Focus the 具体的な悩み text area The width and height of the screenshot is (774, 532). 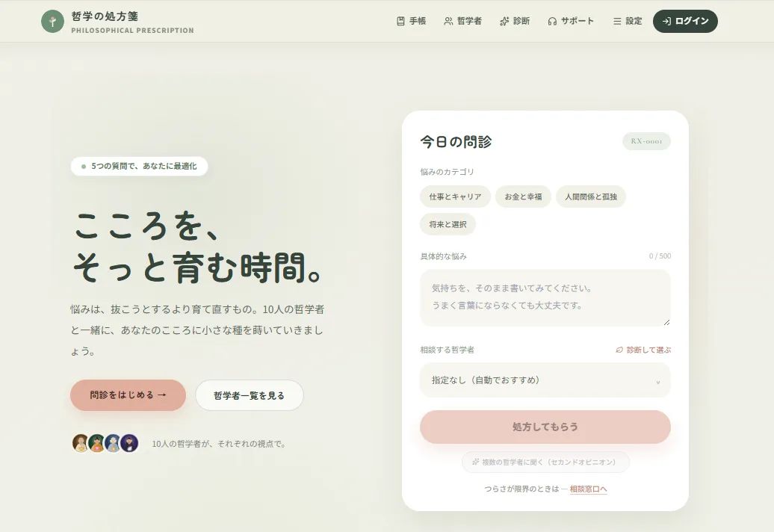pos(545,297)
